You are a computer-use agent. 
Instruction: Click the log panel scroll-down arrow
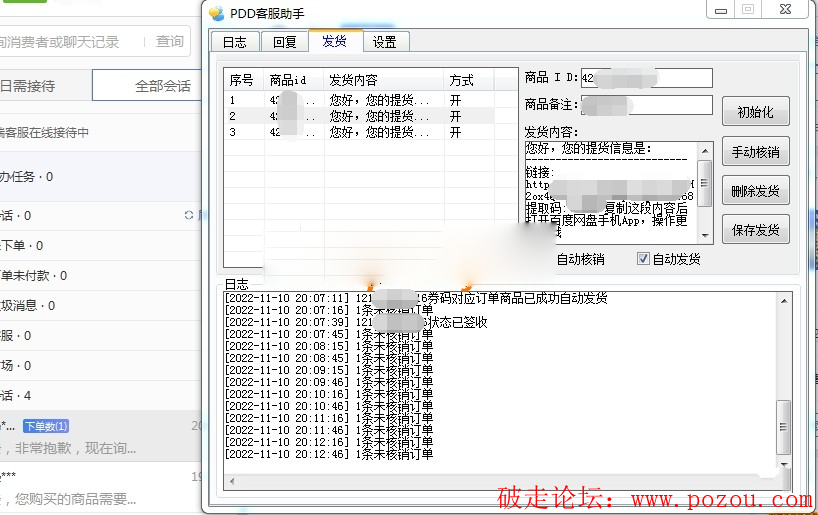pyautogui.click(x=784, y=464)
